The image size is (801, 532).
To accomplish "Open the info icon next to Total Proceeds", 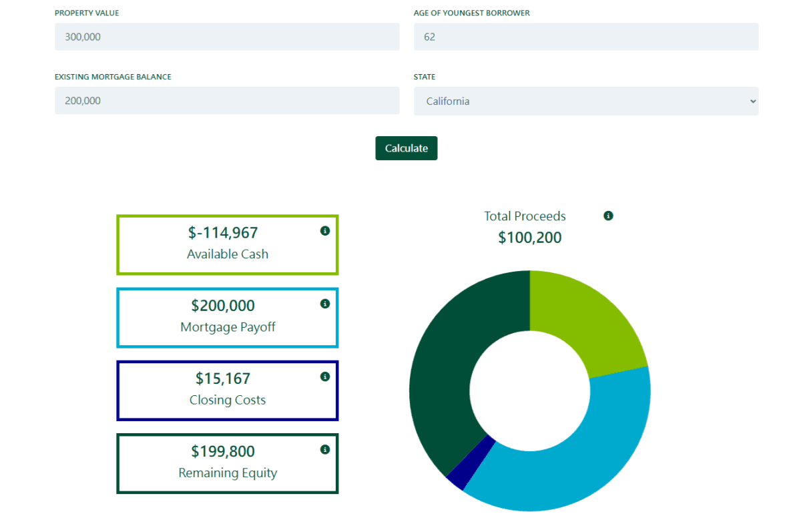I will click(x=608, y=216).
